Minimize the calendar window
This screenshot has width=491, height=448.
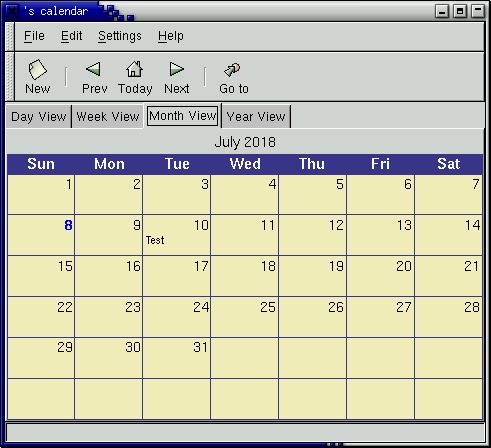pyautogui.click(x=442, y=11)
